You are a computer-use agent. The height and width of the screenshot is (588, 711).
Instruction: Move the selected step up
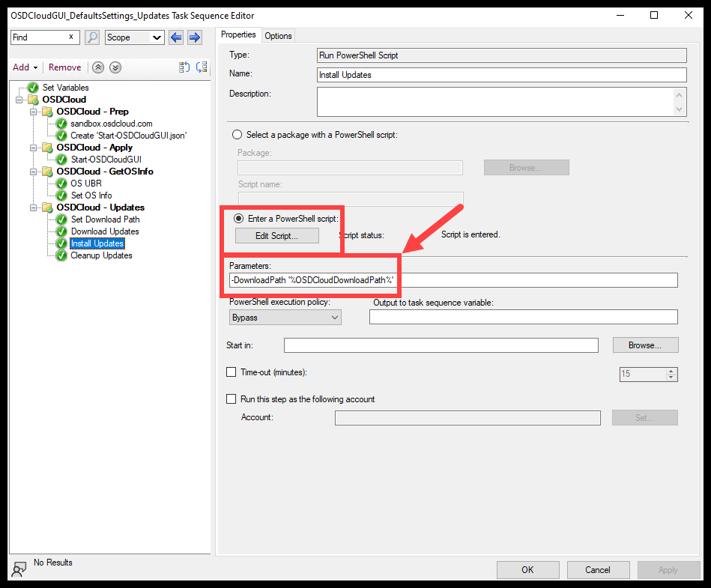97,67
